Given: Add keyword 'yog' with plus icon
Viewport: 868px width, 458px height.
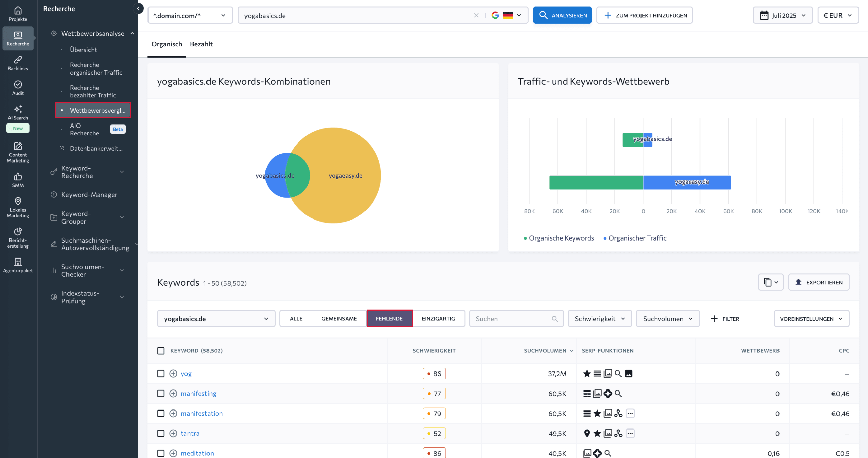Looking at the screenshot, I should point(173,374).
